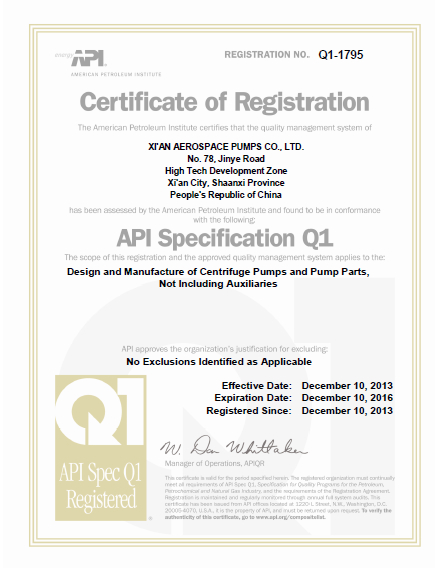The image size is (435, 568).
Task: Click company name XI'AN AEROSPACE PUMPS CO., LTD.
Action: pos(226,147)
